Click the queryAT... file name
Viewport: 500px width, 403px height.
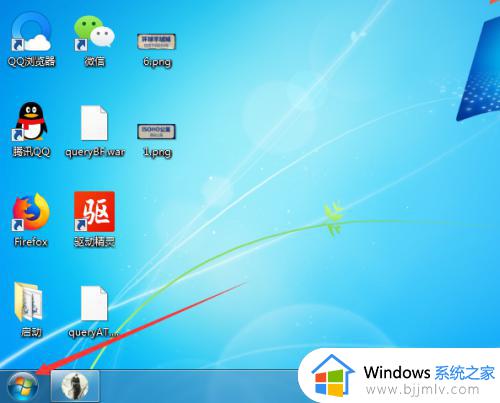[93, 332]
